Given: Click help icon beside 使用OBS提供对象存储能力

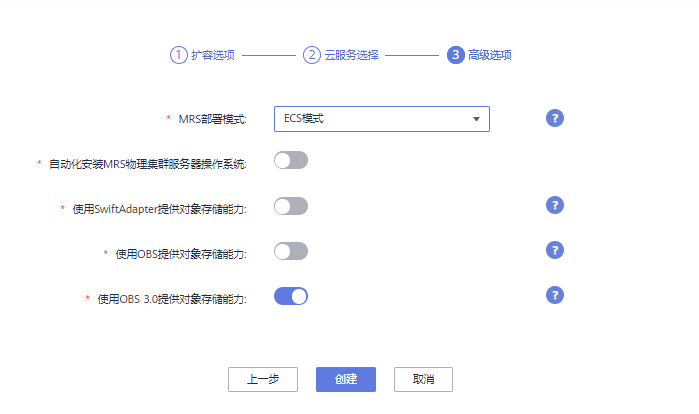Looking at the screenshot, I should pos(555,250).
